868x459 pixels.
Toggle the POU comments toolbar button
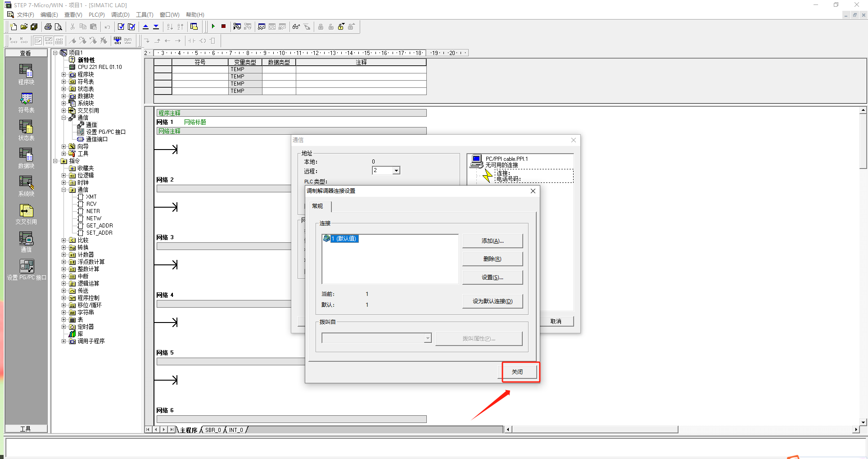[38, 41]
